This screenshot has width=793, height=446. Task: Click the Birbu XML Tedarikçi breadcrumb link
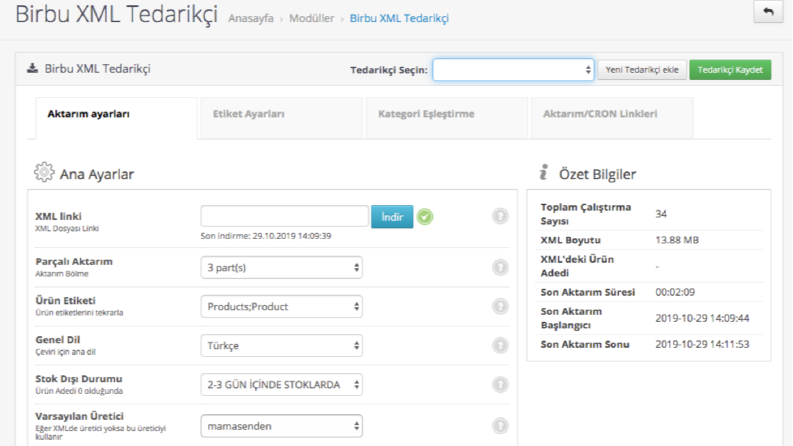[x=399, y=18]
